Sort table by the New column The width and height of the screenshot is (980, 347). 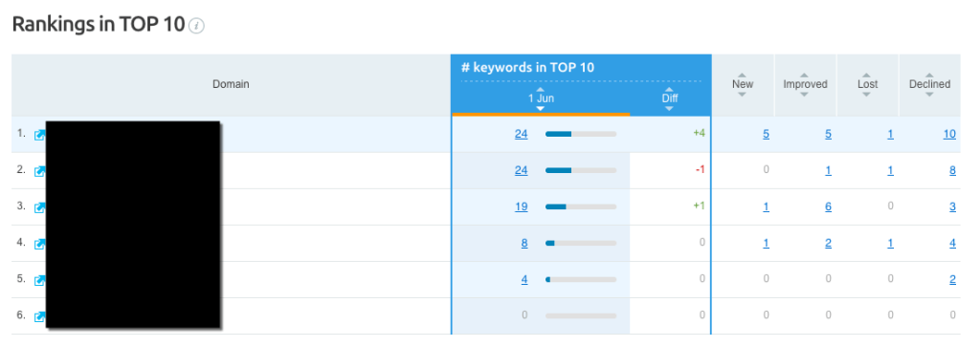point(743,84)
